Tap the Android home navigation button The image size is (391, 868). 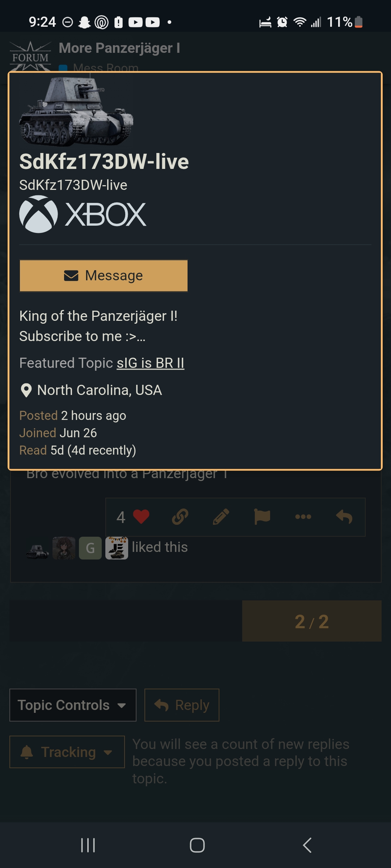[x=197, y=845]
